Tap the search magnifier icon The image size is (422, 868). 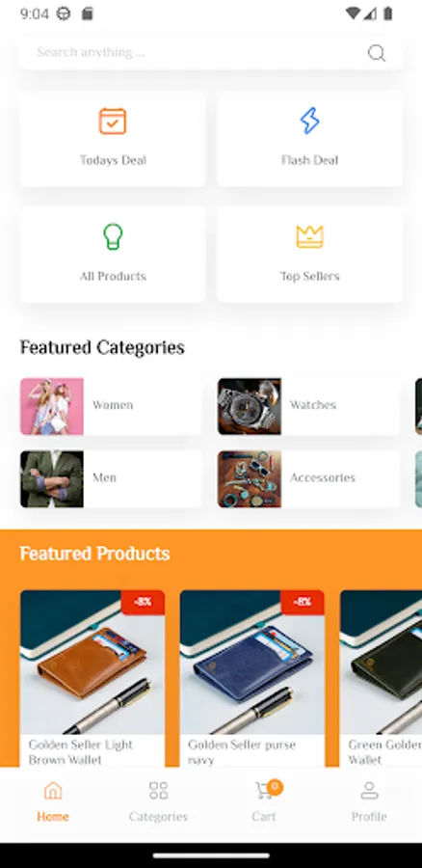pyautogui.click(x=376, y=53)
